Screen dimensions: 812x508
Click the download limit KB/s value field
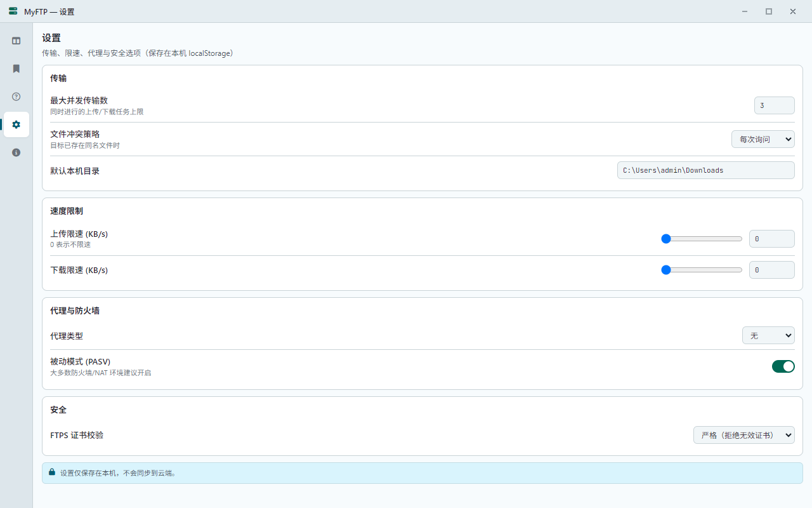coord(771,270)
